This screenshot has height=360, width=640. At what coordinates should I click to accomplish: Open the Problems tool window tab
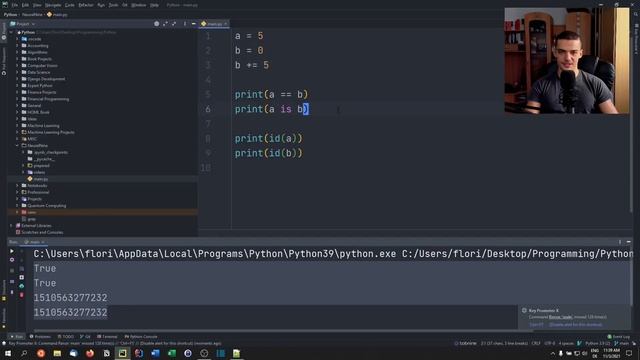40,337
